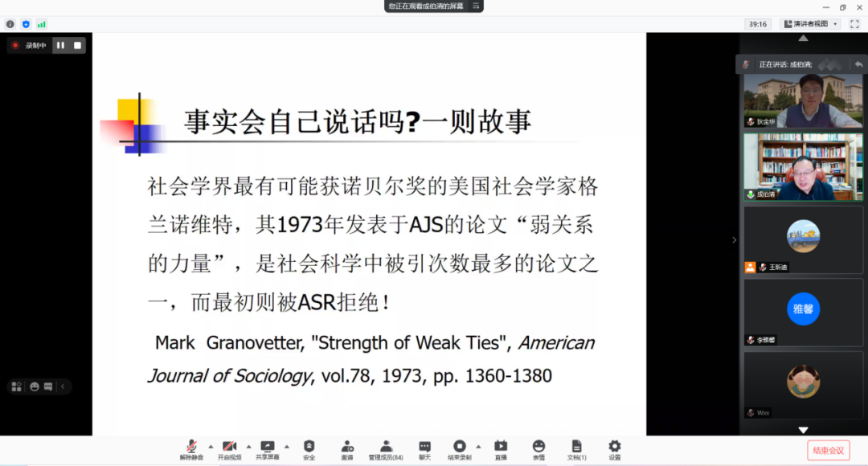
Task: Click 结束会议 to end the meeting
Action: tap(828, 450)
